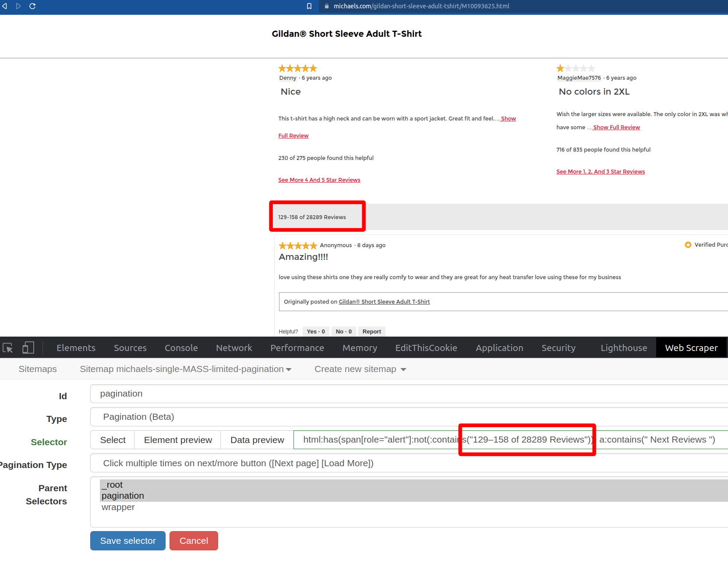
Task: Click the Id input field containing pagination
Action: tap(407, 394)
